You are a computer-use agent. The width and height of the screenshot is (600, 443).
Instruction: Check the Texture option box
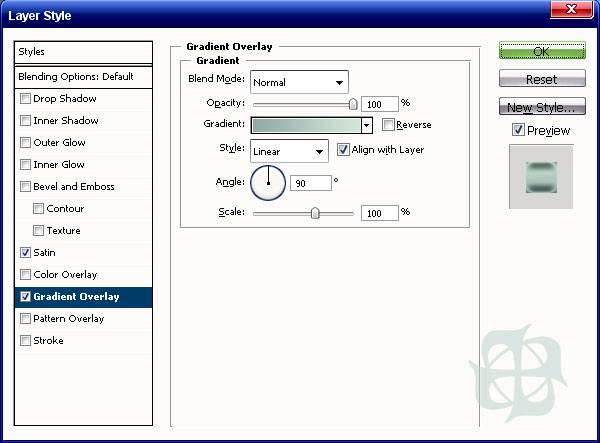pyautogui.click(x=38, y=231)
